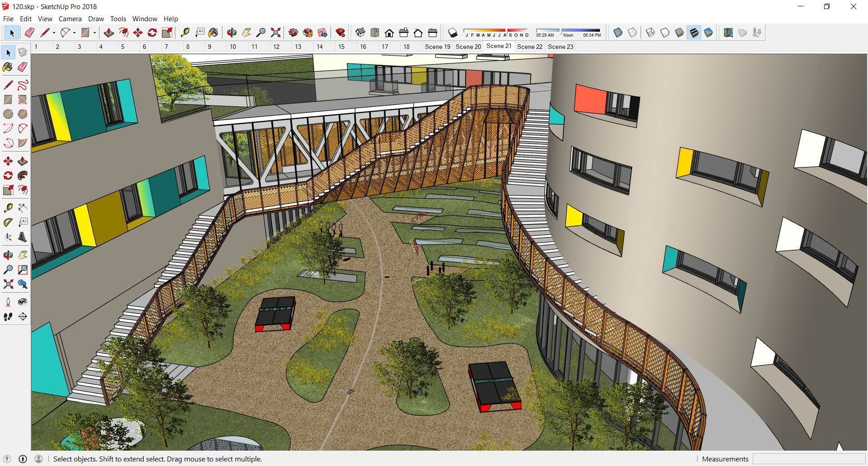Click the model credits status icon
Image resolution: width=868 pixels, height=466 pixels.
(x=23, y=459)
